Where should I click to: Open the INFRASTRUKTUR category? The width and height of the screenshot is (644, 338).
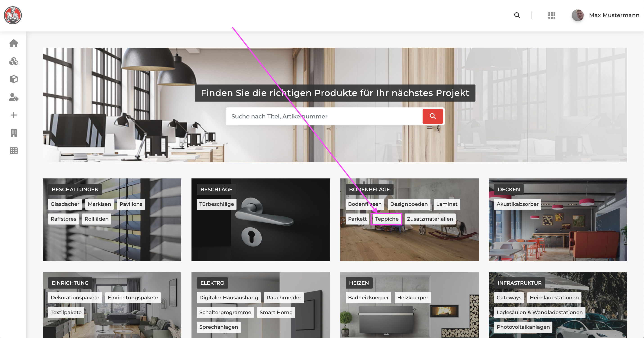tap(520, 283)
